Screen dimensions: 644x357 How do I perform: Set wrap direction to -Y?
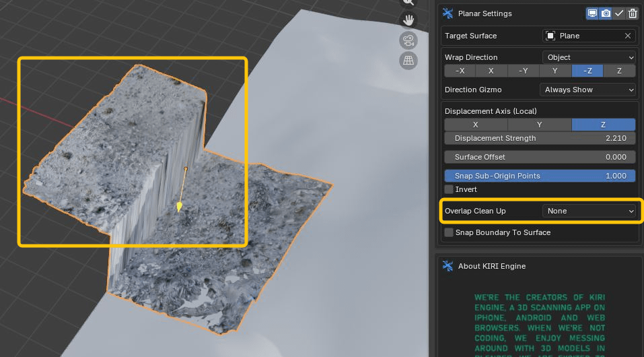pos(523,71)
